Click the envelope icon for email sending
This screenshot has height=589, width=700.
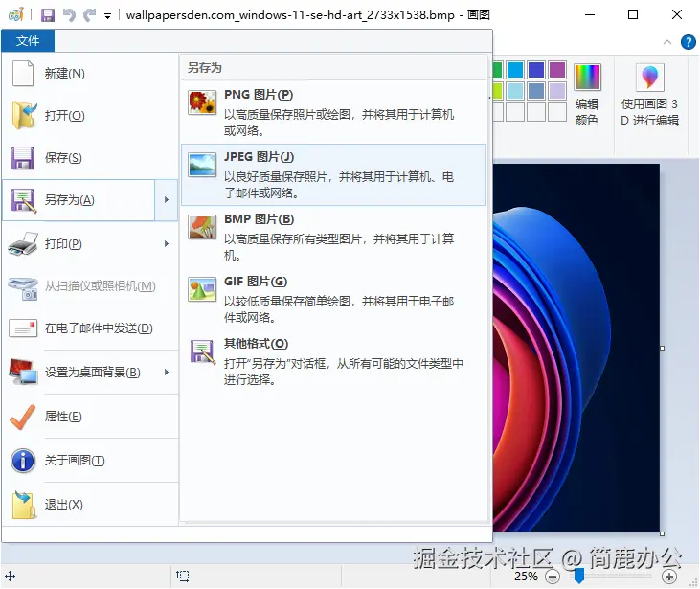coord(23,328)
